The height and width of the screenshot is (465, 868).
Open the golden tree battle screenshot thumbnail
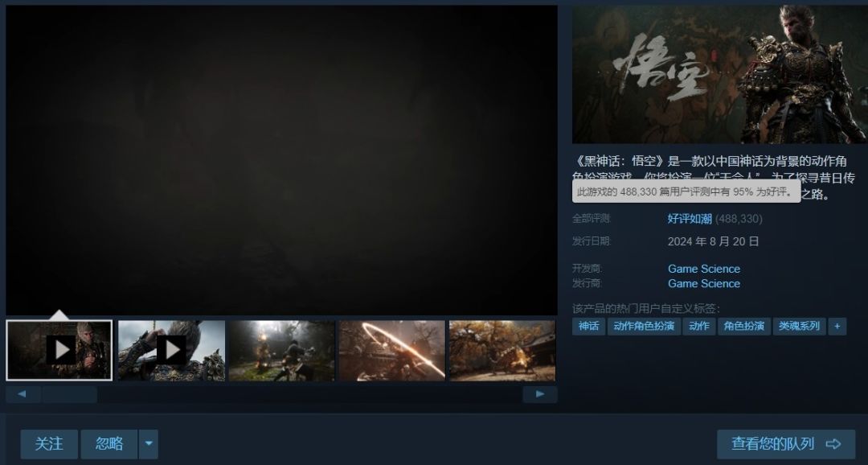[x=502, y=350]
